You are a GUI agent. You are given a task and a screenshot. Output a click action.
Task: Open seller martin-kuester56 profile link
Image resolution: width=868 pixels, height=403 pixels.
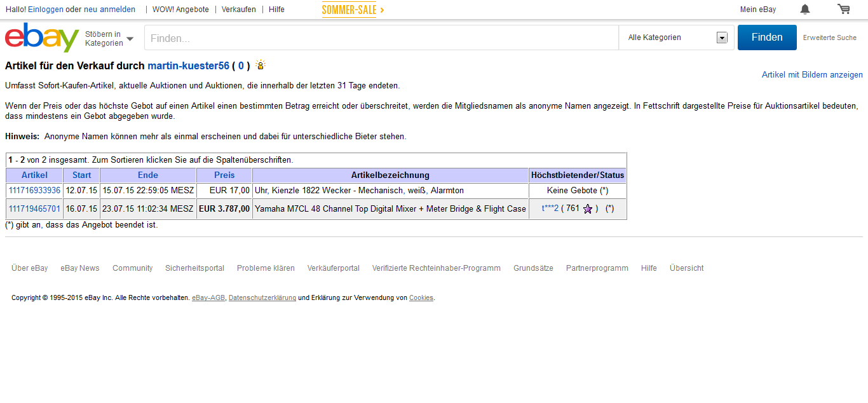click(188, 65)
